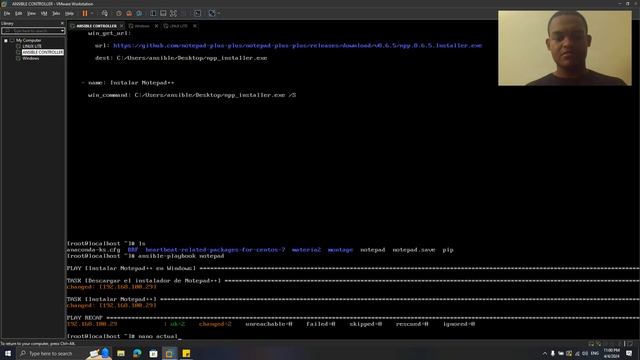Open the Windows Start menu
640x360 pixels.
(8, 353)
